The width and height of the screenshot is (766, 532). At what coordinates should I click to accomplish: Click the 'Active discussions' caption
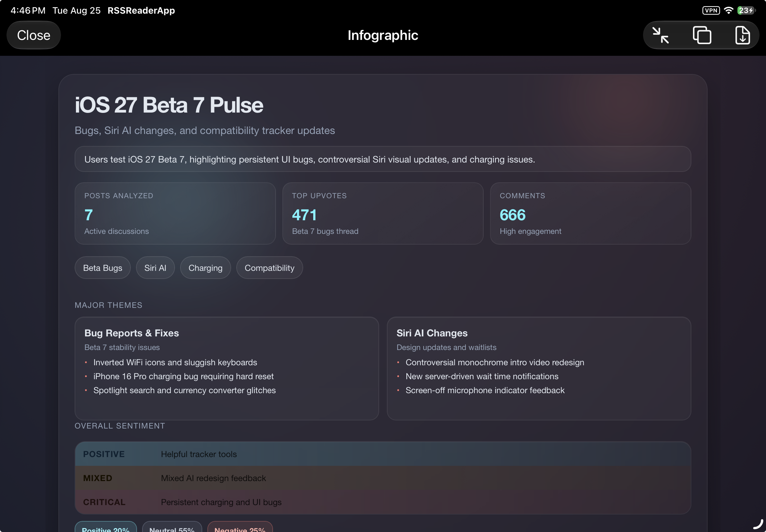117,231
